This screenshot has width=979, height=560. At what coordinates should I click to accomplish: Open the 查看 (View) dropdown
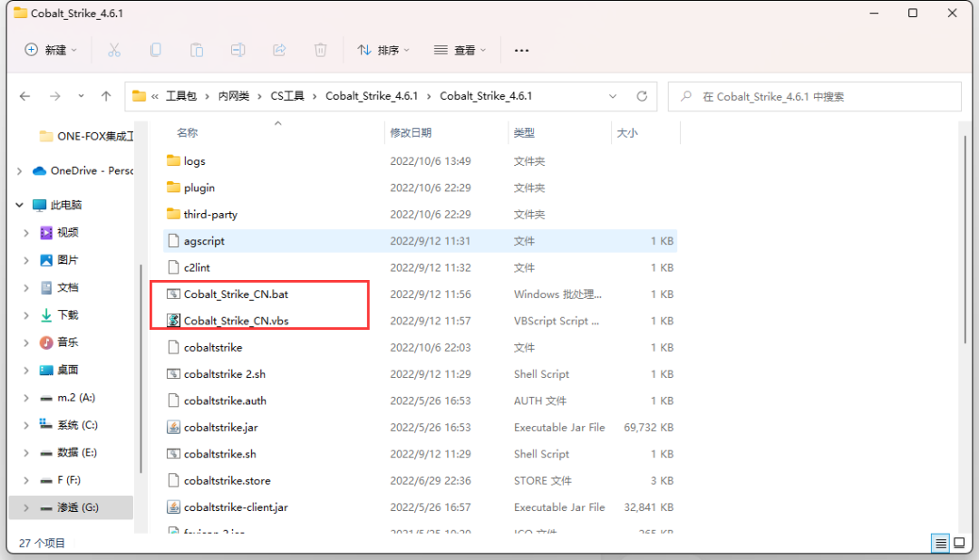460,50
